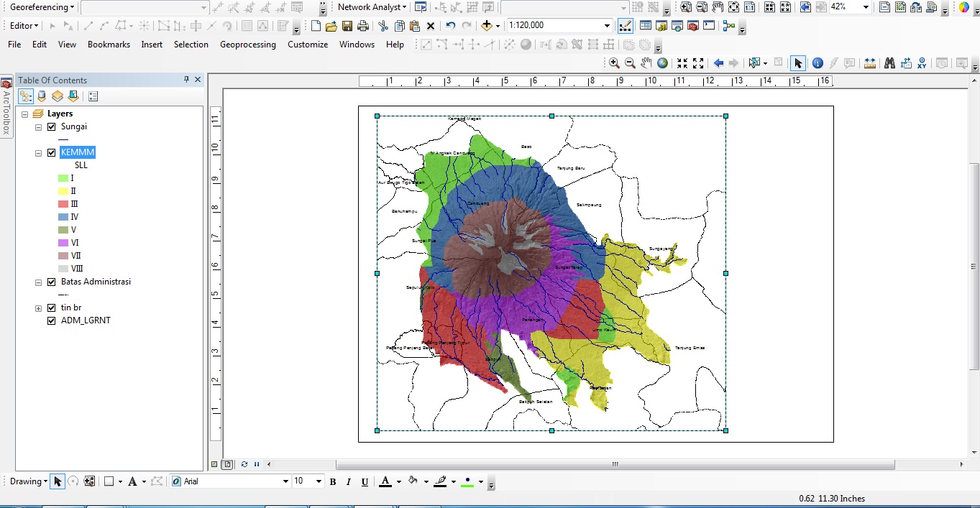Open the Selection menu
The height and width of the screenshot is (508, 980).
191,44
